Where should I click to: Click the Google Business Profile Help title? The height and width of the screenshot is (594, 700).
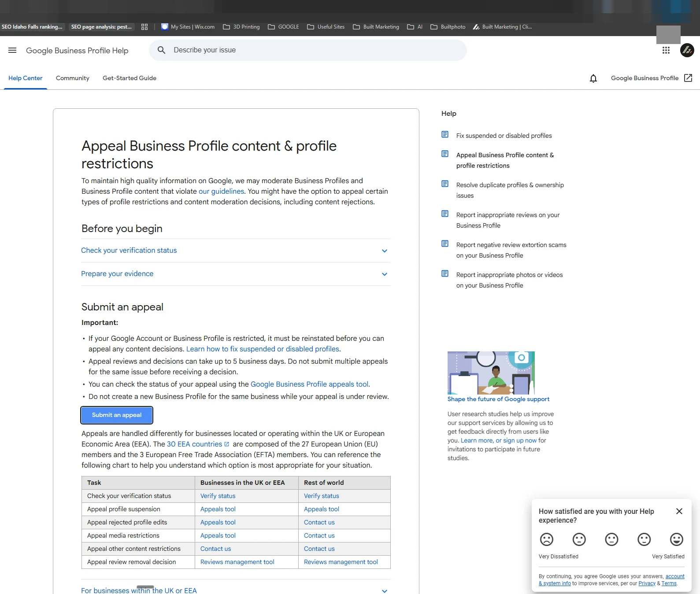(x=77, y=51)
